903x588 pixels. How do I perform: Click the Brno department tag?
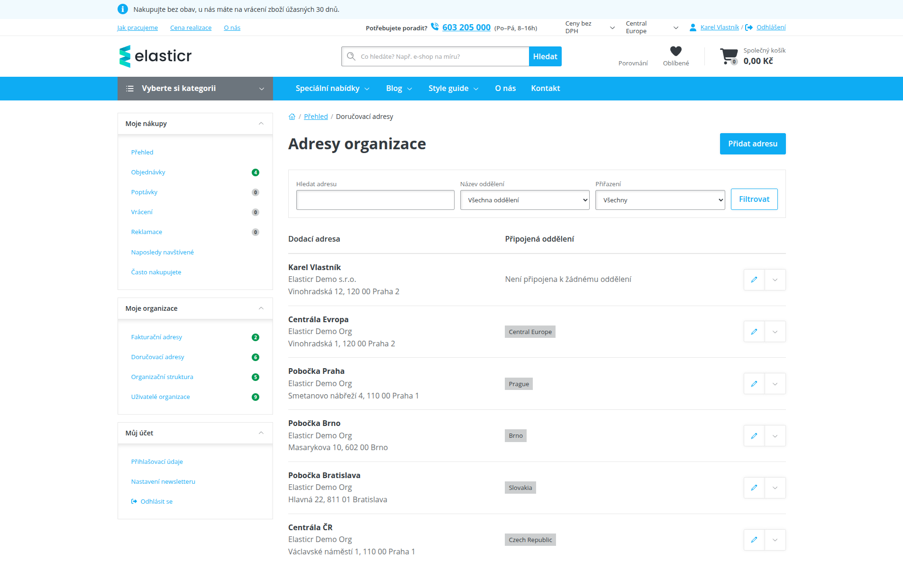click(x=516, y=436)
